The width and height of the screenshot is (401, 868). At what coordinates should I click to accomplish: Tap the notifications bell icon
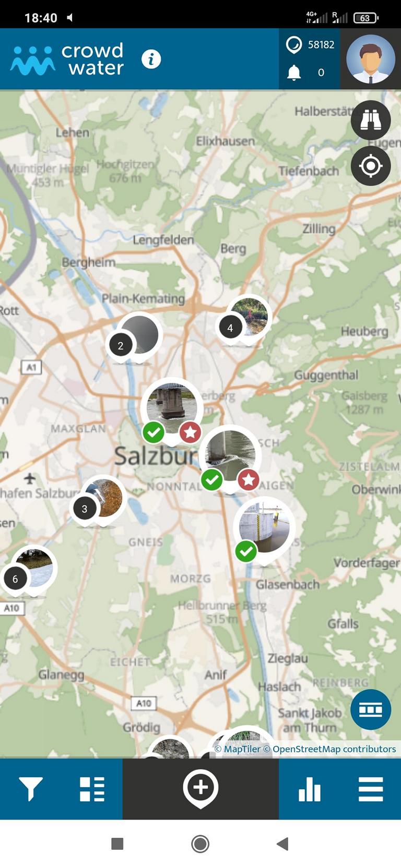pyautogui.click(x=294, y=73)
